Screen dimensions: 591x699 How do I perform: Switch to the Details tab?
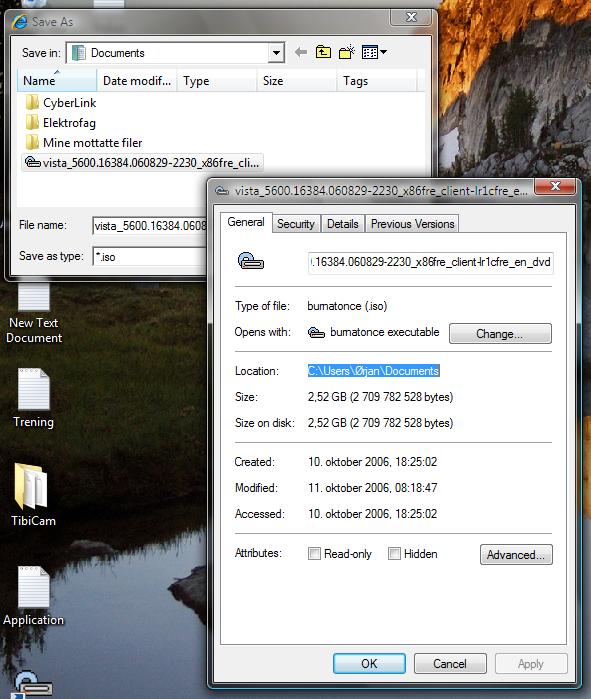pyautogui.click(x=343, y=224)
